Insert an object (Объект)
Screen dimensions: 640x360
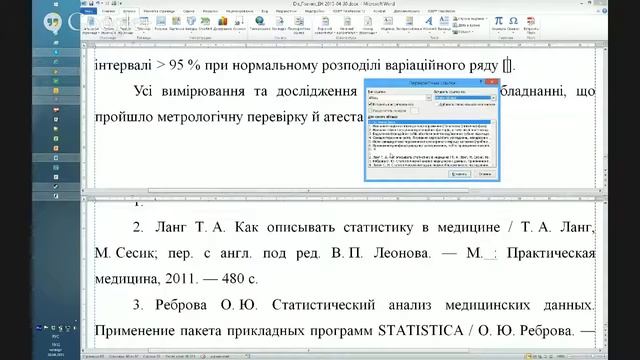[464, 32]
